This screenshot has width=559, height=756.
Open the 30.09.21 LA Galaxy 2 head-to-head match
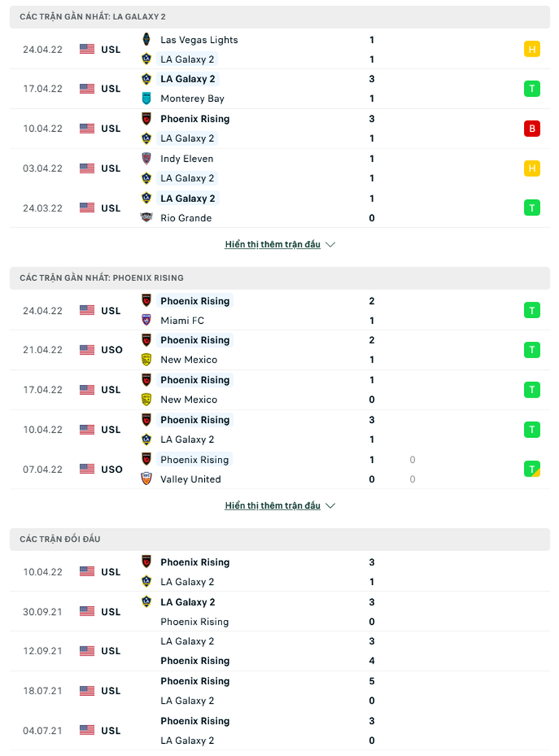pyautogui.click(x=279, y=611)
